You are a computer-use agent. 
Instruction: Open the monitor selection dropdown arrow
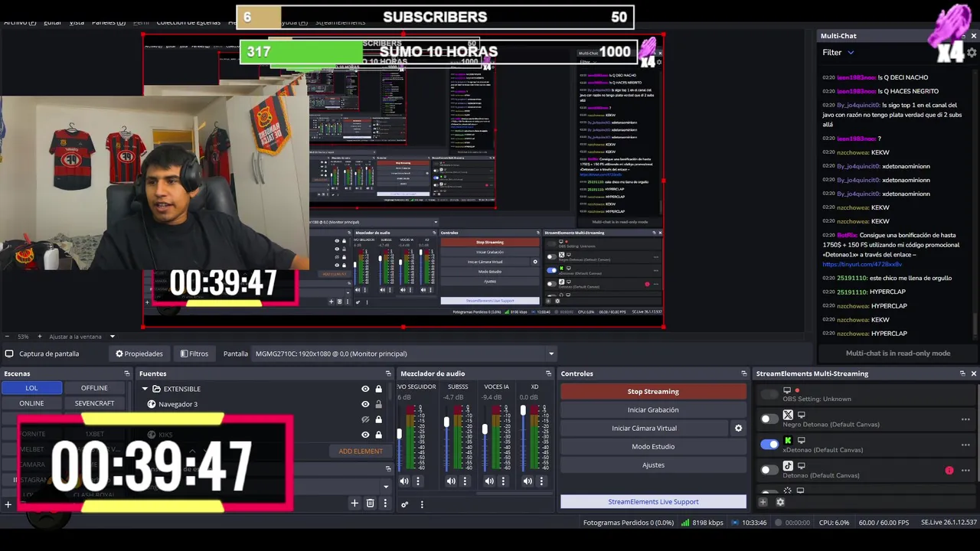pos(550,354)
